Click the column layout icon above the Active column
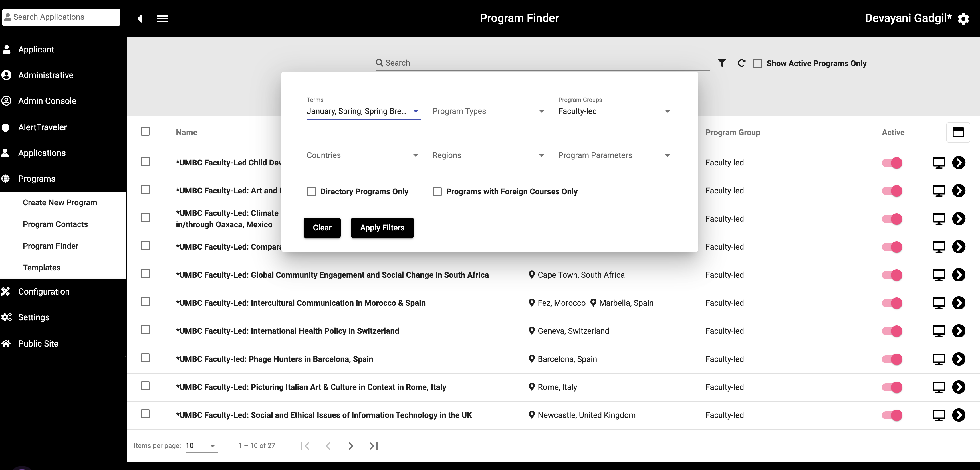 tap(958, 132)
